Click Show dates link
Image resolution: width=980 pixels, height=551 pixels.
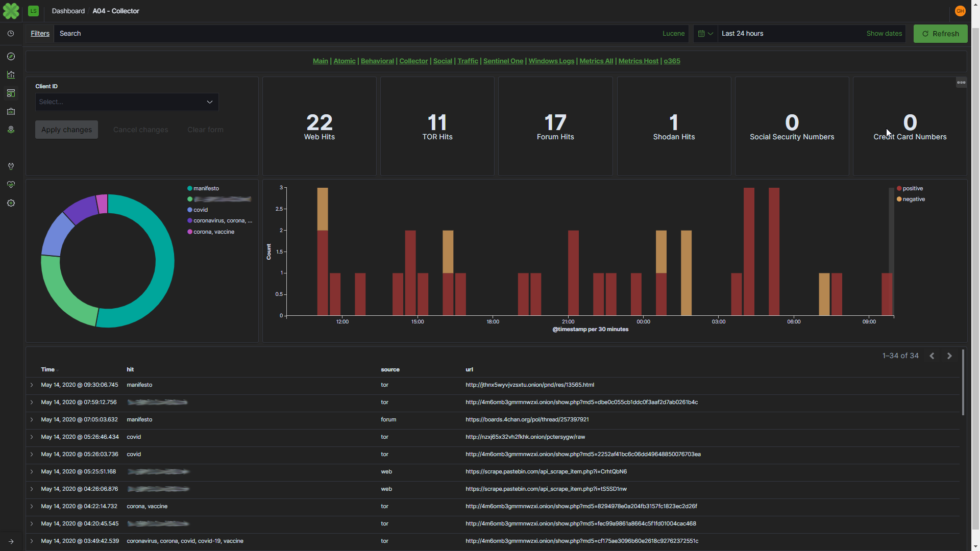coord(884,34)
